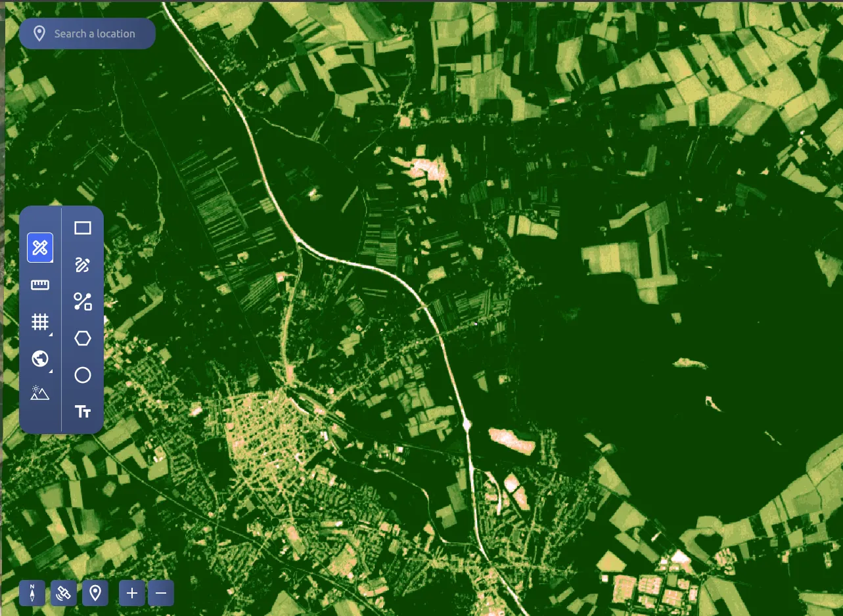Select the polyline path drawing tool
Image resolution: width=843 pixels, height=616 pixels.
tap(83, 301)
